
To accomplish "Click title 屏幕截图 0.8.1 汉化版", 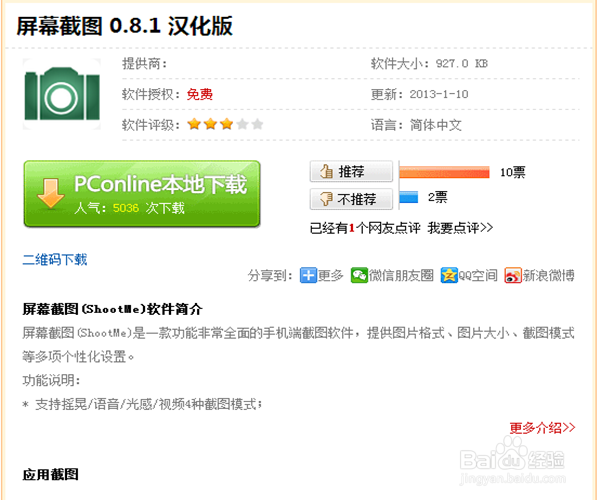I will point(125,26).
